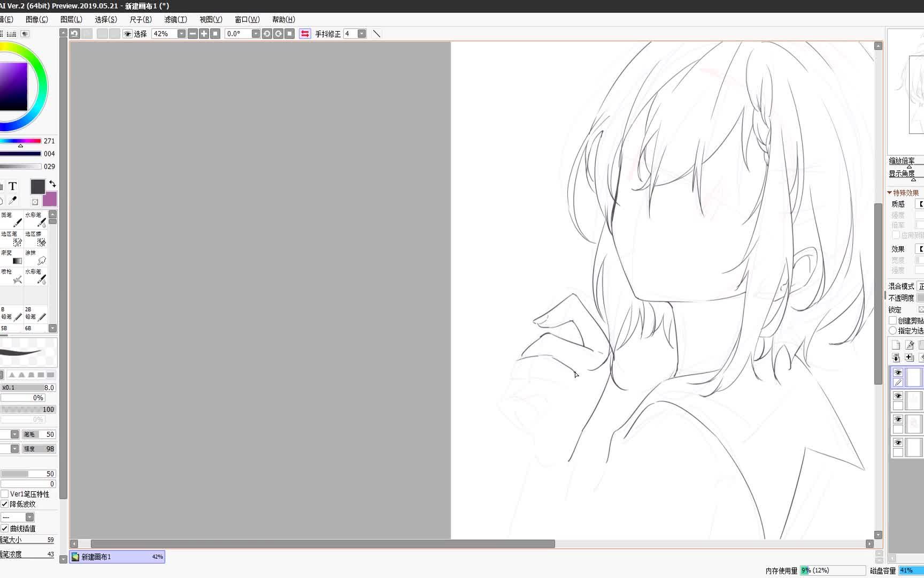Uncheck the 降低波纹 checkbox
The image size is (924, 578).
click(5, 504)
